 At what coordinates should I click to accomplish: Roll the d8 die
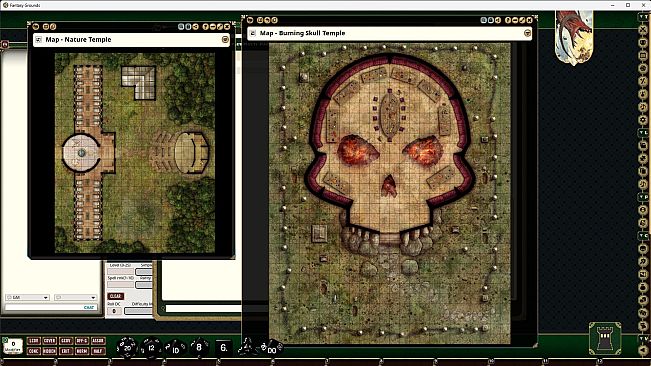coord(199,347)
